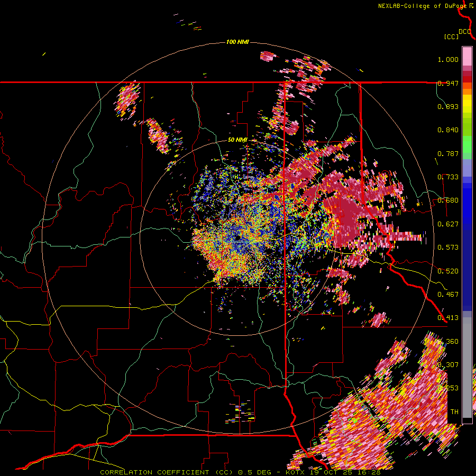
Task: Click the bright green color bar segment
Action: (467, 144)
